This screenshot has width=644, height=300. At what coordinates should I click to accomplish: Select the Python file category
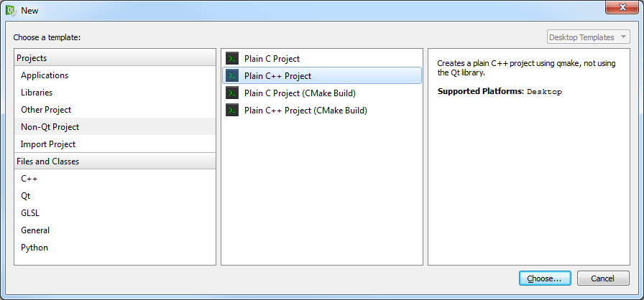click(34, 248)
